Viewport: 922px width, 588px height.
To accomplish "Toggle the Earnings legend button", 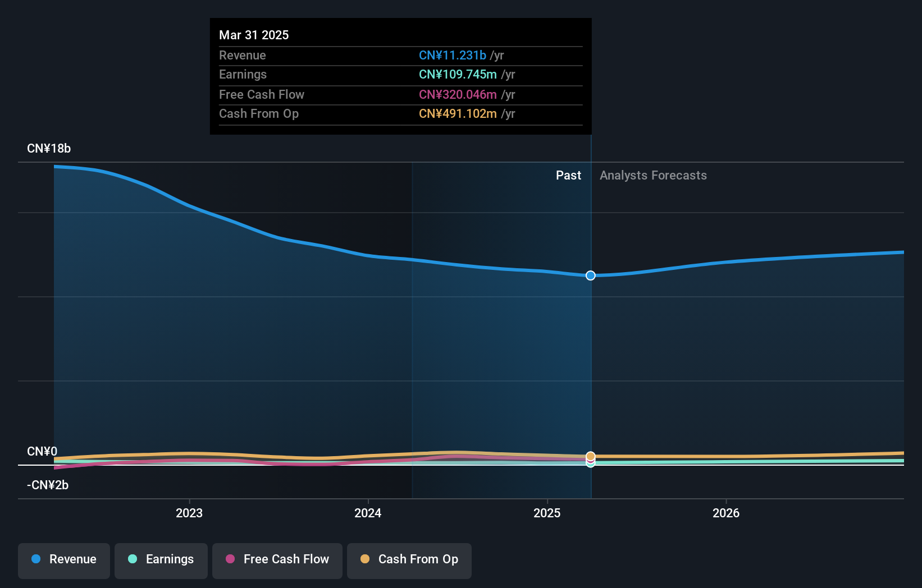I will click(x=161, y=561).
